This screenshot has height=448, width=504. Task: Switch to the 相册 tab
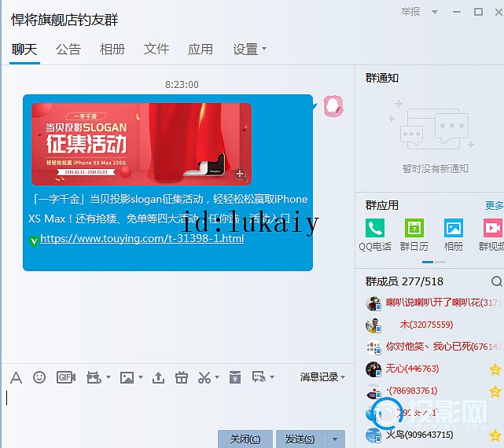click(112, 50)
